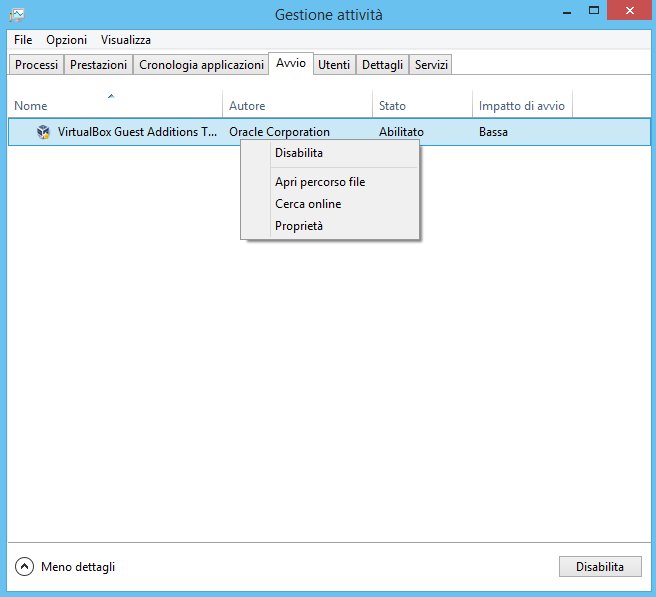Maximize the Gestione attività window
The height and width of the screenshot is (597, 656).
coord(593,10)
